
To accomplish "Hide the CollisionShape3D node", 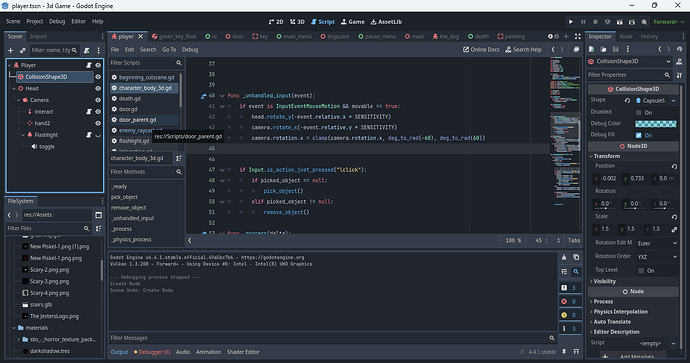I will click(98, 77).
